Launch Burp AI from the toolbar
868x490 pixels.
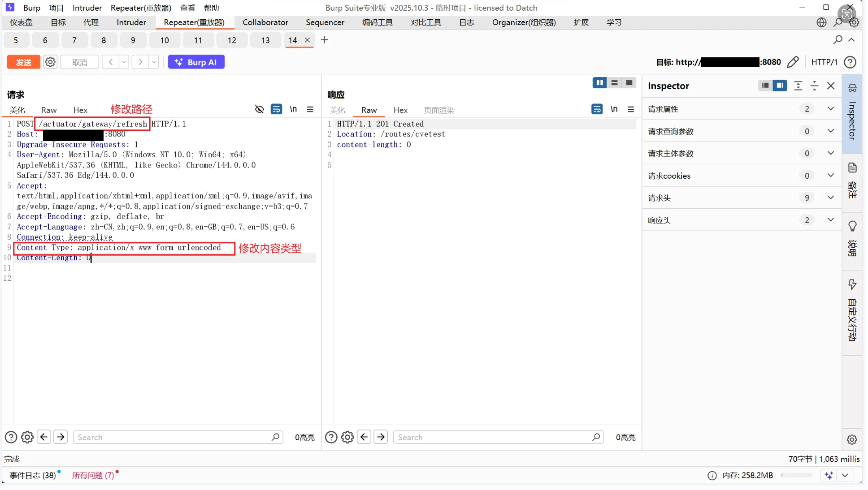point(196,62)
